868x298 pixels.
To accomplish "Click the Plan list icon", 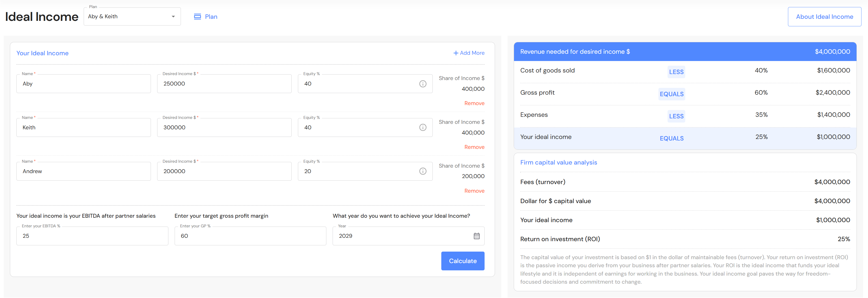I will (198, 16).
